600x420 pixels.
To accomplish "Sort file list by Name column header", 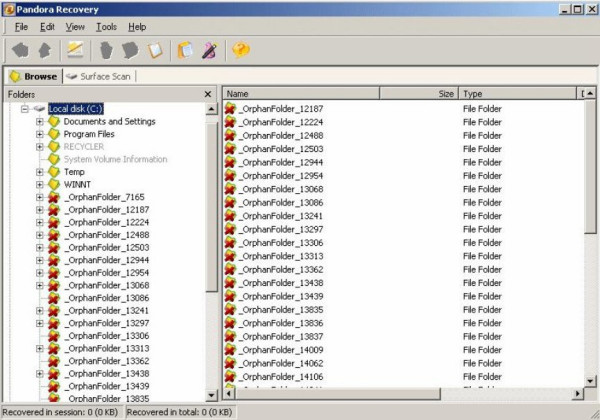I will 300,93.
